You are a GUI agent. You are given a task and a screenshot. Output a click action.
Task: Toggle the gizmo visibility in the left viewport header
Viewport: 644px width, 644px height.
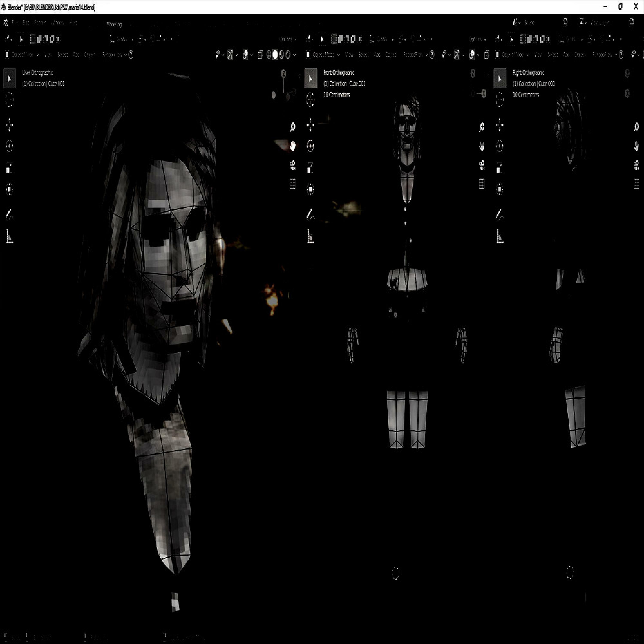tap(230, 55)
